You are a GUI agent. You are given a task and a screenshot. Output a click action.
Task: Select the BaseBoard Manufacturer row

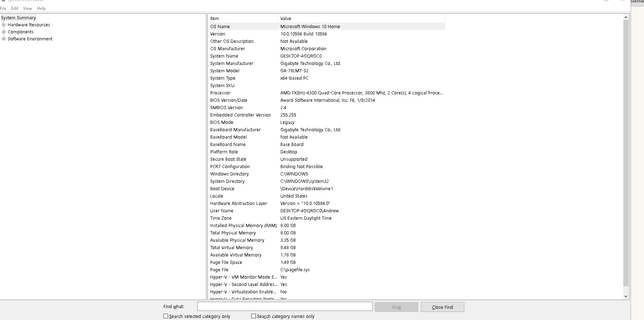[x=327, y=130]
